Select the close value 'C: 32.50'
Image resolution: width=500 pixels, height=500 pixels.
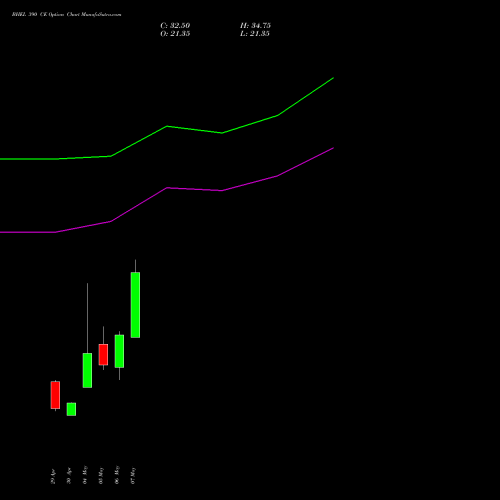[175, 26]
